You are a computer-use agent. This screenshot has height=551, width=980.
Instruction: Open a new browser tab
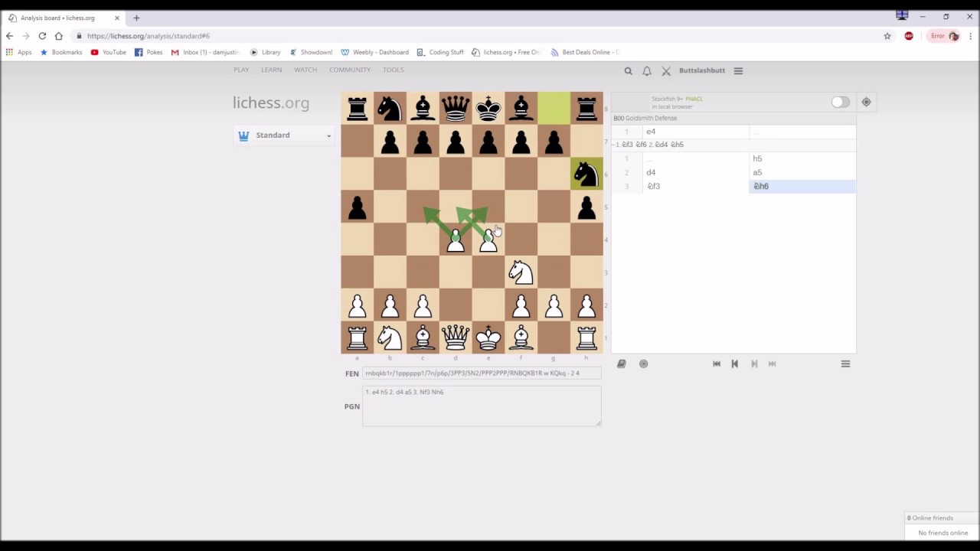[136, 18]
